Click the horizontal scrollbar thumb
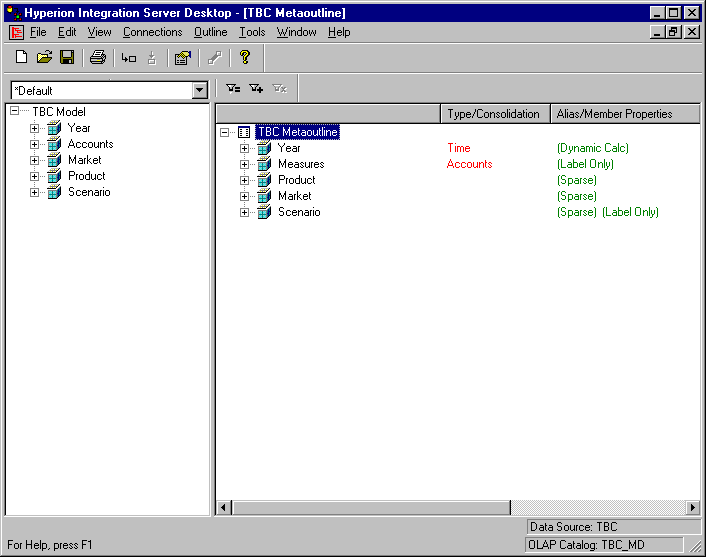The image size is (706, 557). [371, 507]
